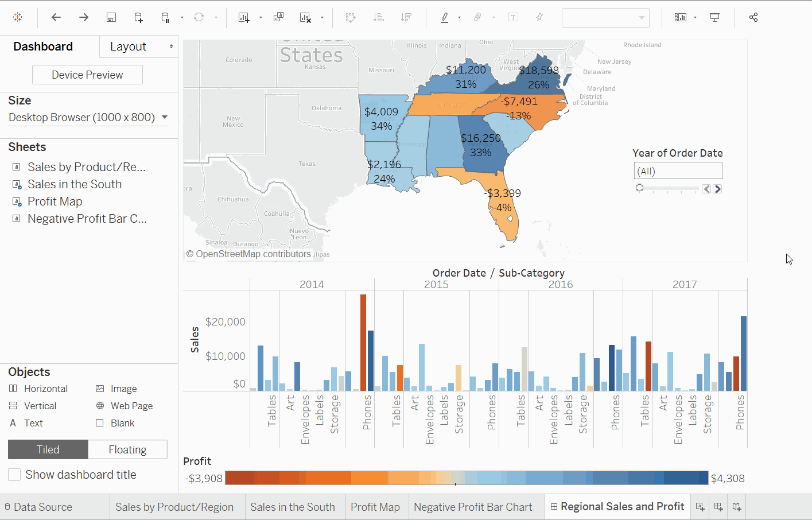Click the new dashboard icon in bottom tabs

point(718,507)
